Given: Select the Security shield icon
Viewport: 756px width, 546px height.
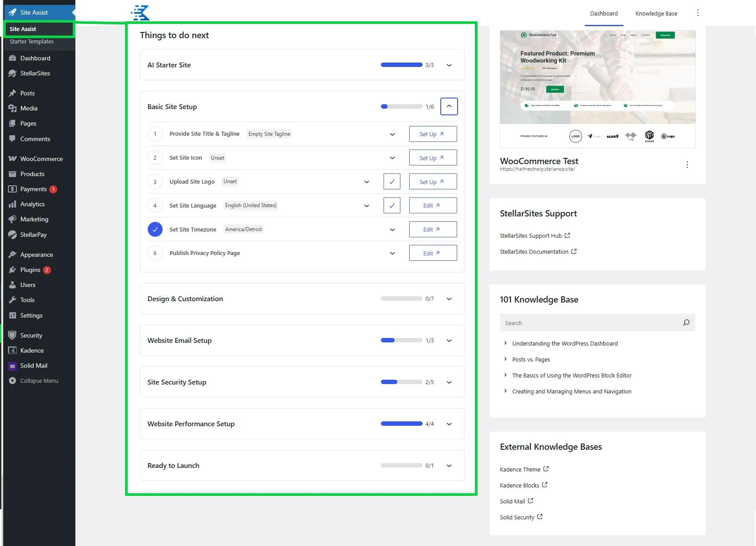Looking at the screenshot, I should point(12,335).
